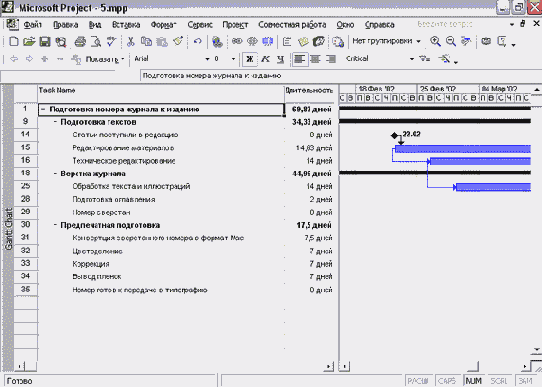
Task: Cut selection with the scissors icon
Action: tap(130, 42)
